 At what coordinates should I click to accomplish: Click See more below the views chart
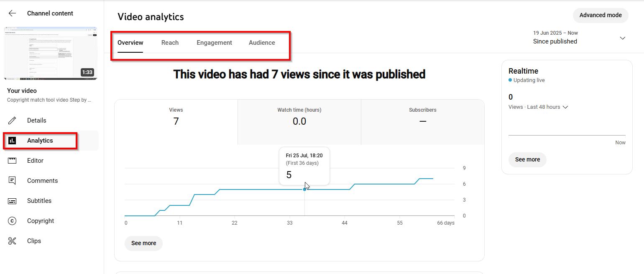point(143,243)
